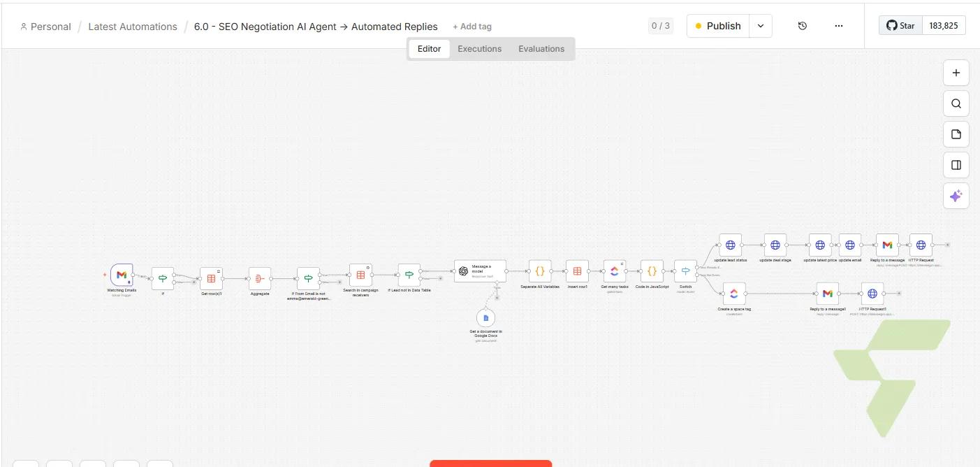Click the plus connector after HTTP Request node
Image resolution: width=980 pixels, height=467 pixels.
click(x=947, y=245)
